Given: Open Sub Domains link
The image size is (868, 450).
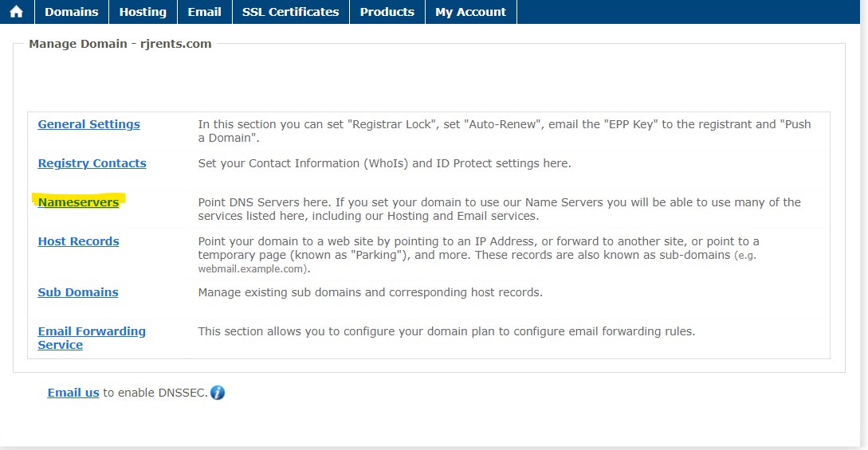Looking at the screenshot, I should (x=78, y=292).
